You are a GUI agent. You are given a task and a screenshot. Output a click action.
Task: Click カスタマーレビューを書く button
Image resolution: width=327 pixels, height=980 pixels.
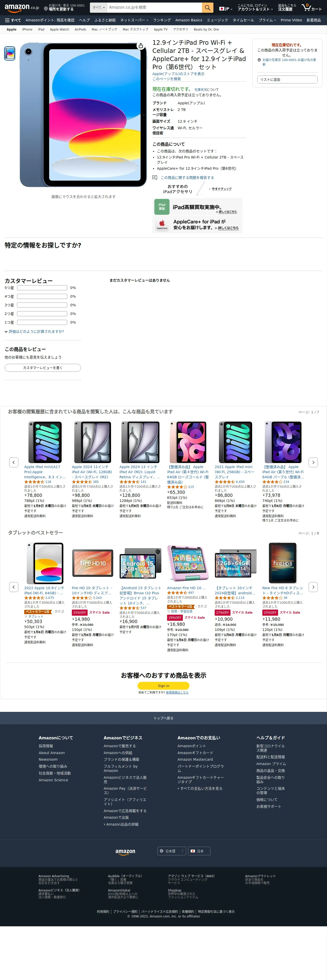pos(43,367)
